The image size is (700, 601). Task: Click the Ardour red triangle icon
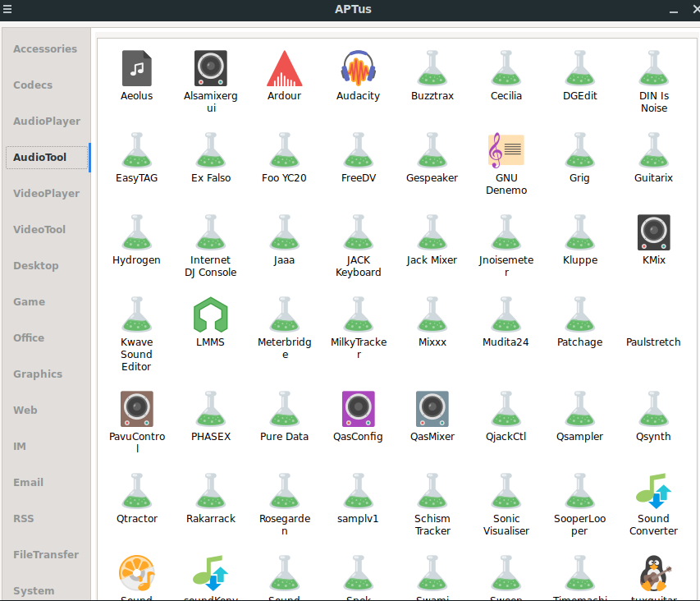285,68
